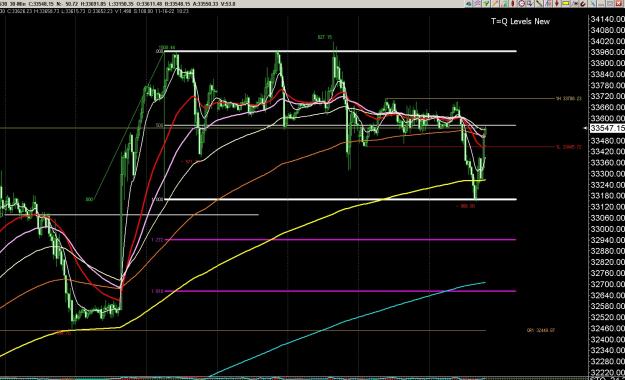Click the 32400.00 price axis label
This screenshot has height=380, width=625.
point(607,339)
